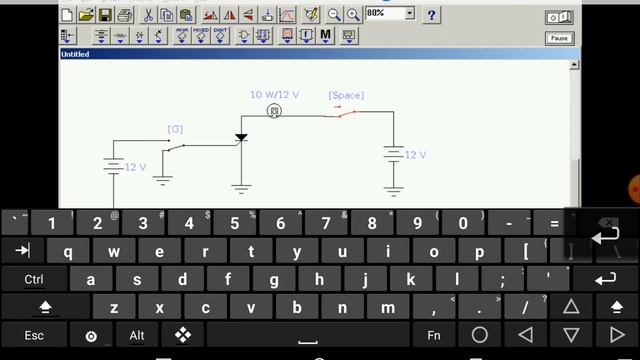Tap the right Shift key

click(617, 307)
